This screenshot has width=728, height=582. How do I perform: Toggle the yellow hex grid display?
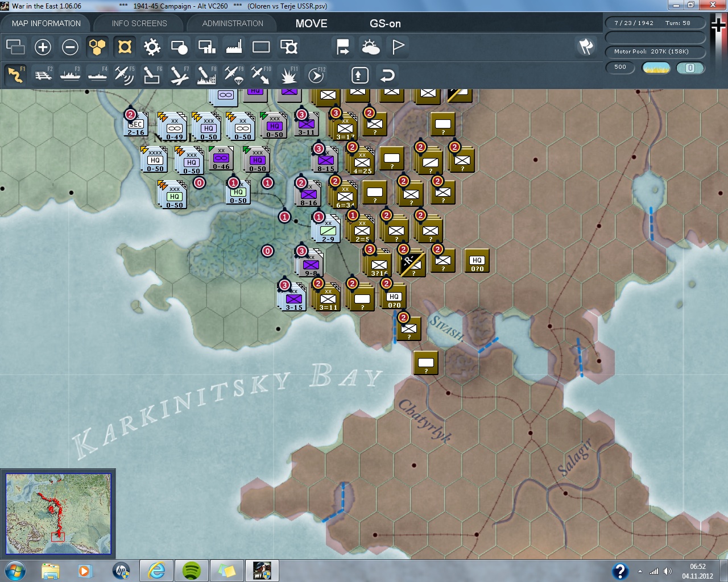tap(97, 47)
